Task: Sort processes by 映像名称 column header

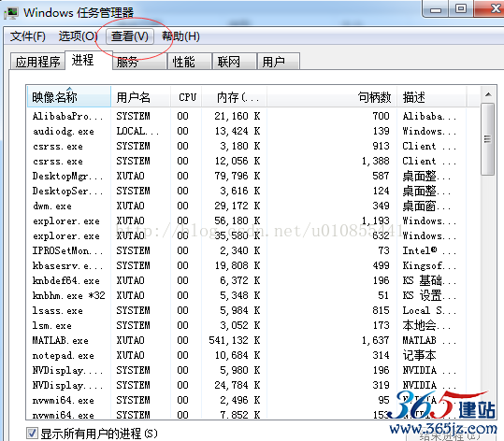Action: coord(69,97)
